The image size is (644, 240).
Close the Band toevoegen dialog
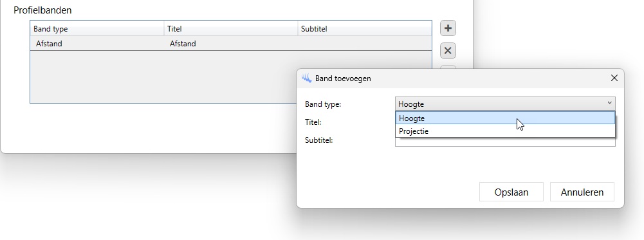click(614, 78)
